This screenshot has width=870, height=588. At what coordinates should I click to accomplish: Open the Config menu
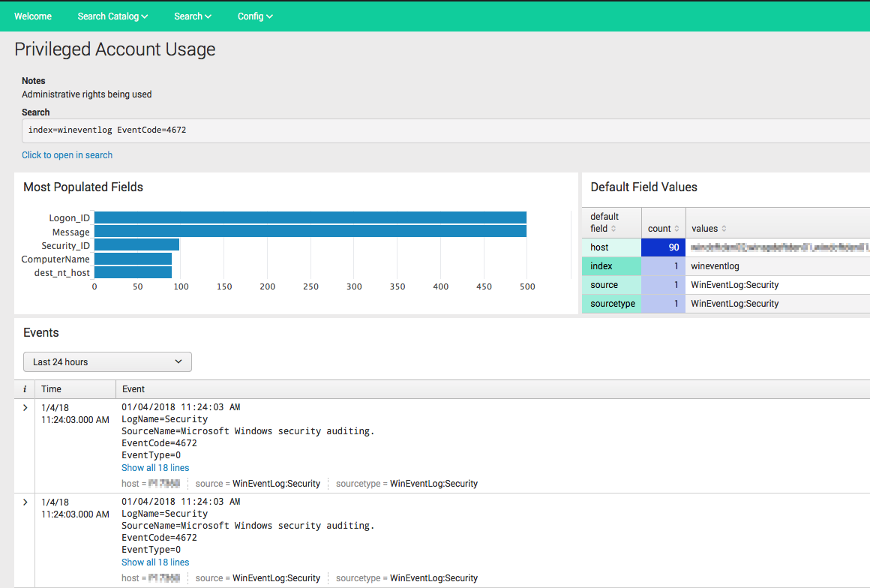255,16
